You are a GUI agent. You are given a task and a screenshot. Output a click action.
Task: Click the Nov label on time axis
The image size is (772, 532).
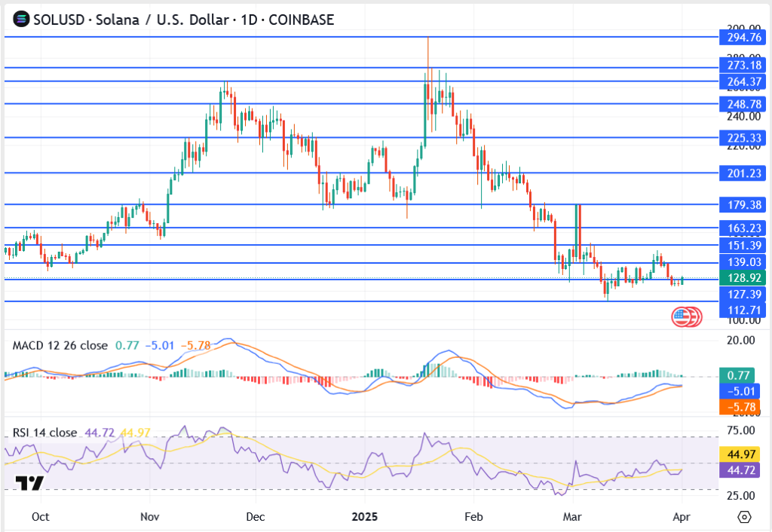[x=150, y=518]
